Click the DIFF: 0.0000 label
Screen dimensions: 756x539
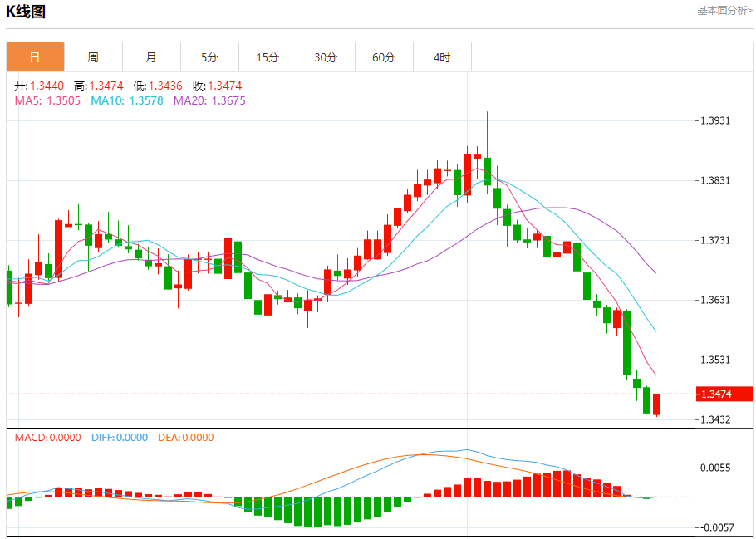coord(119,438)
